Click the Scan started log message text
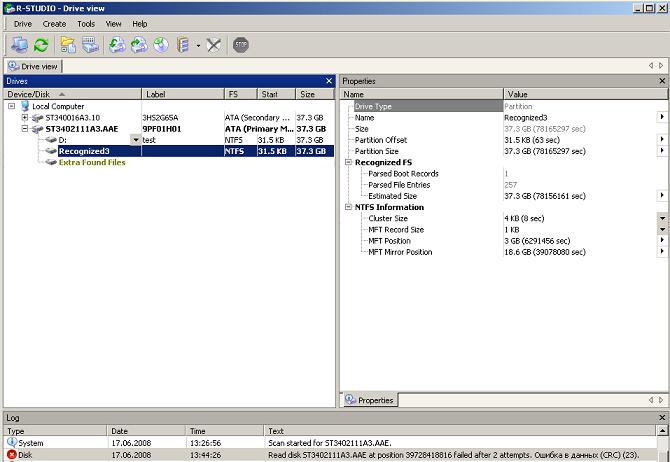Screen dimensions: 670x462 pyautogui.click(x=329, y=443)
